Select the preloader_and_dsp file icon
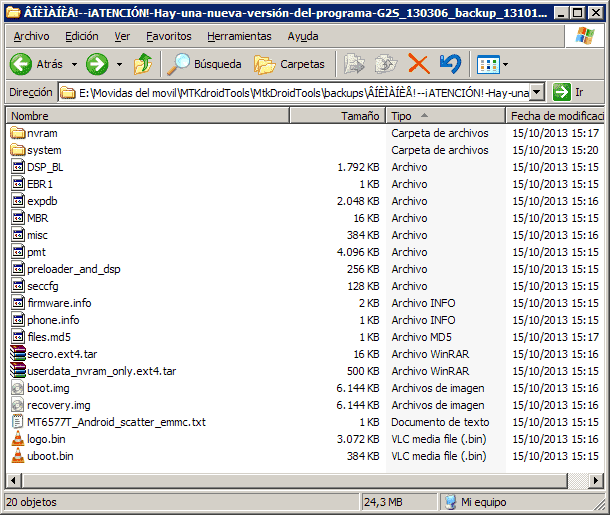This screenshot has width=610, height=515. click(x=18, y=269)
